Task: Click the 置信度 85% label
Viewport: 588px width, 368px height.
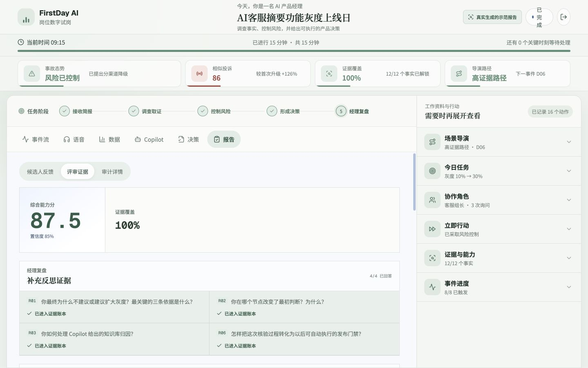Action: 42,236
